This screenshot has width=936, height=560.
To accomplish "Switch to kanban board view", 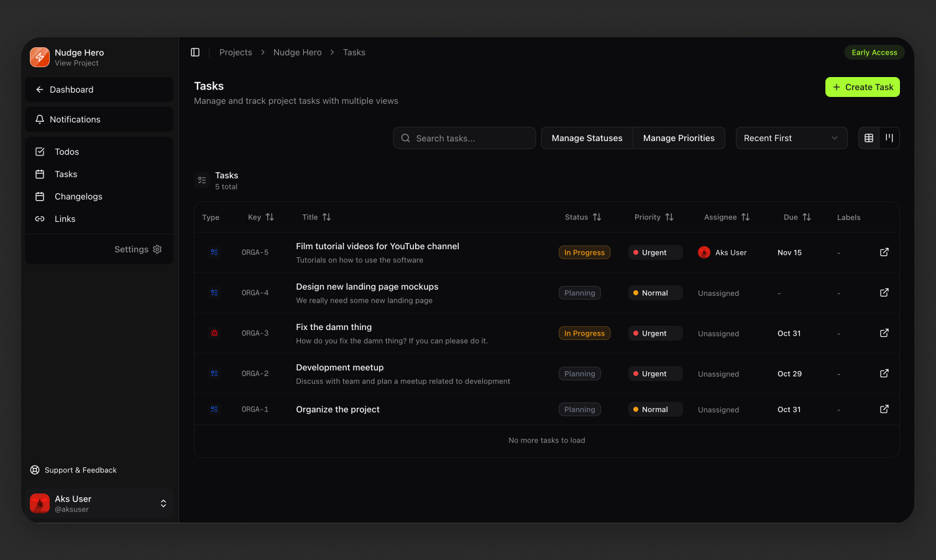I will coord(889,138).
